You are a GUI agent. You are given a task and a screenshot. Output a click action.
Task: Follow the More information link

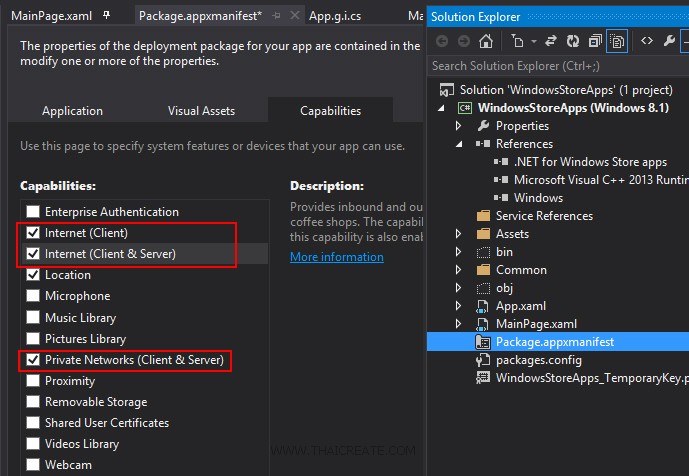pyautogui.click(x=336, y=257)
